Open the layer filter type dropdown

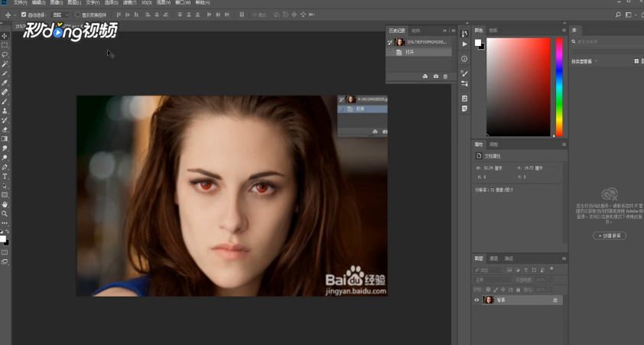(x=487, y=270)
